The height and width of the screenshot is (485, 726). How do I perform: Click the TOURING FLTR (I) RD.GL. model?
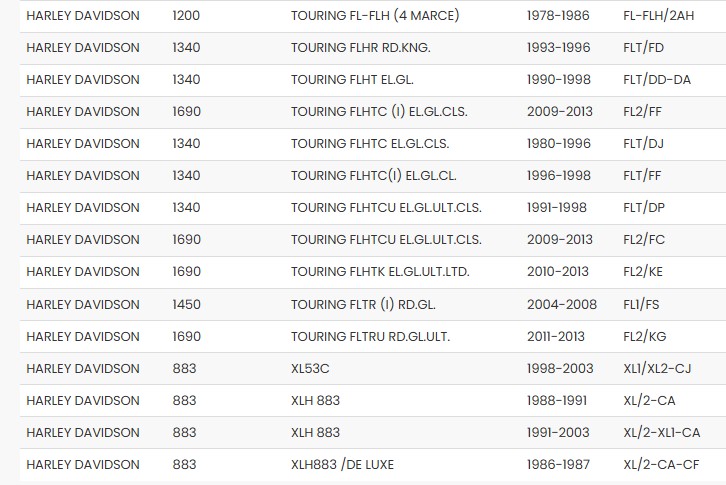coord(361,304)
